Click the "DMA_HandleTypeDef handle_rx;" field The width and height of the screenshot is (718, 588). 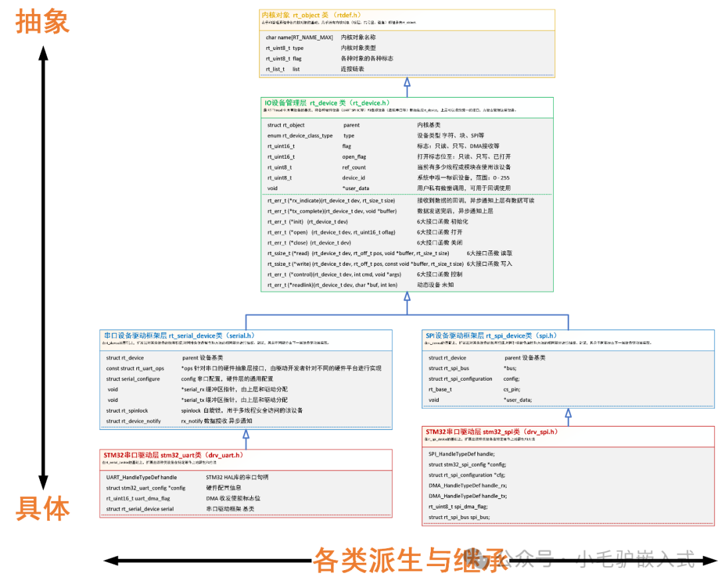467,486
